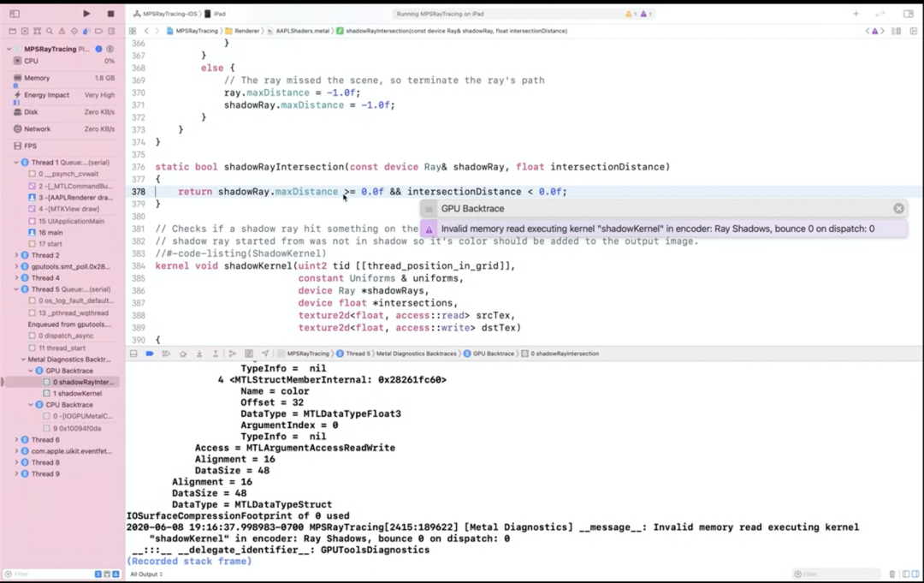Screen dimensions: 924x583
Task: Open All Output console dropdown
Action: tap(146, 574)
